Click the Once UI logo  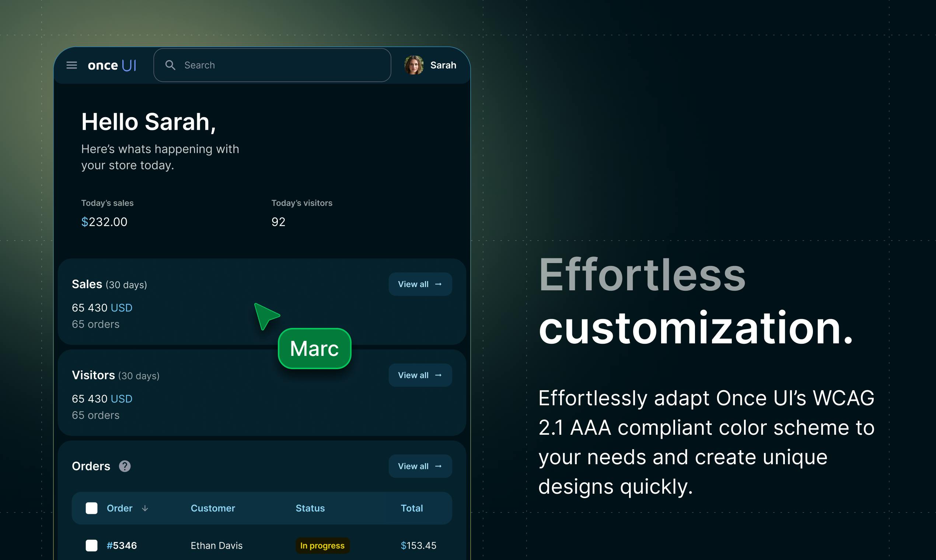point(112,65)
